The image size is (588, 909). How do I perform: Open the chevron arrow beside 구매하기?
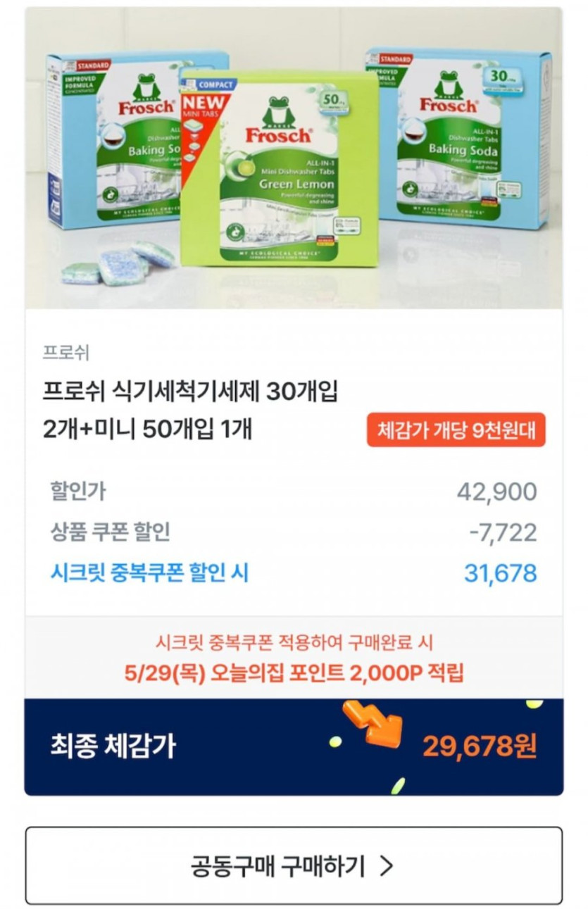pos(386,865)
